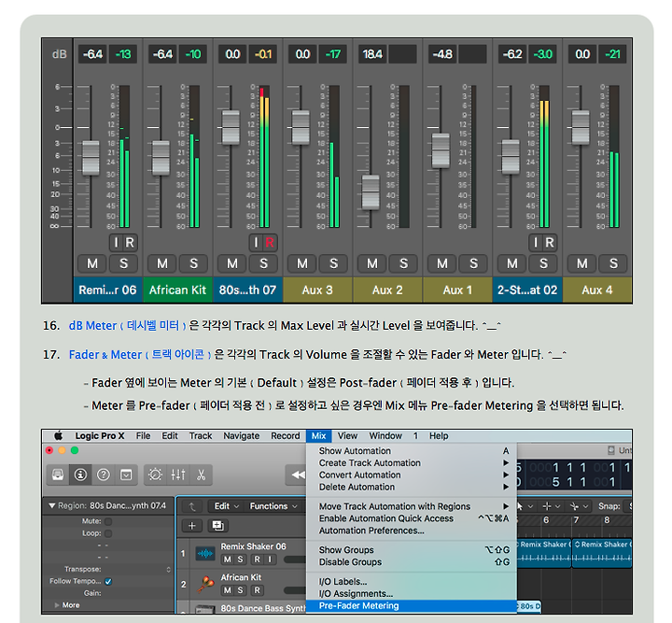Select Pre-Fader Metering menu item
The image size is (672, 623).
[x=412, y=606]
